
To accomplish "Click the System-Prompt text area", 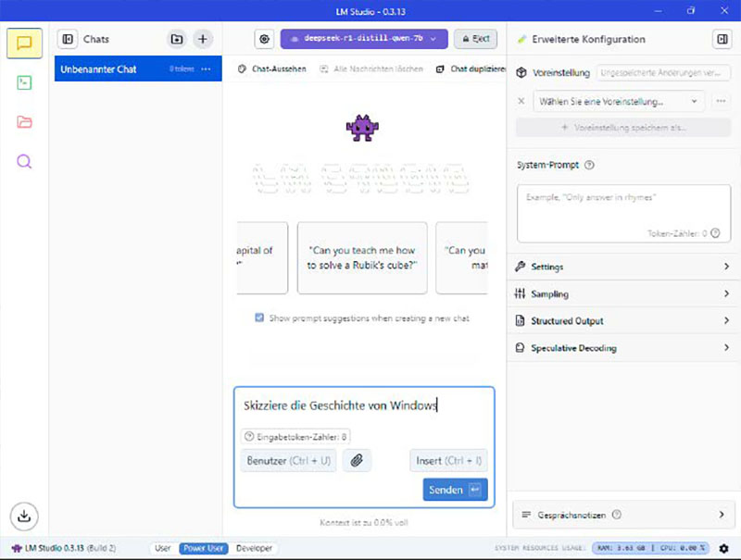I will [623, 214].
